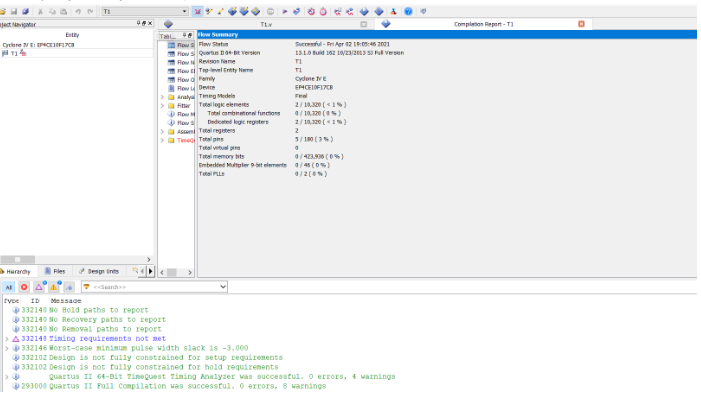This screenshot has width=701, height=405.
Task: Show All messages filter
Action: coord(8,287)
